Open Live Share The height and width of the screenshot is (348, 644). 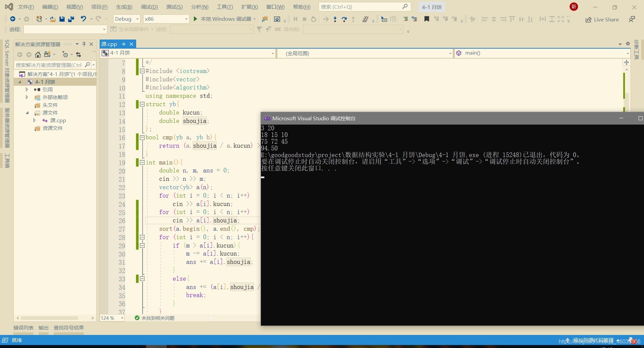click(x=602, y=19)
